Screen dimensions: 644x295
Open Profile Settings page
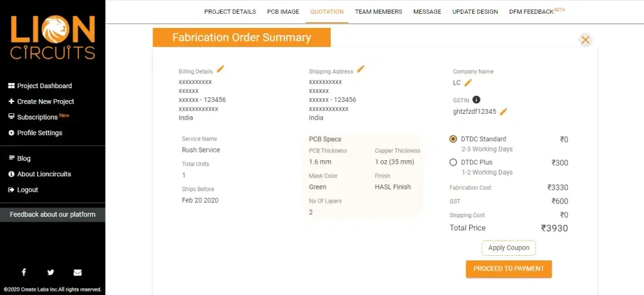39,133
